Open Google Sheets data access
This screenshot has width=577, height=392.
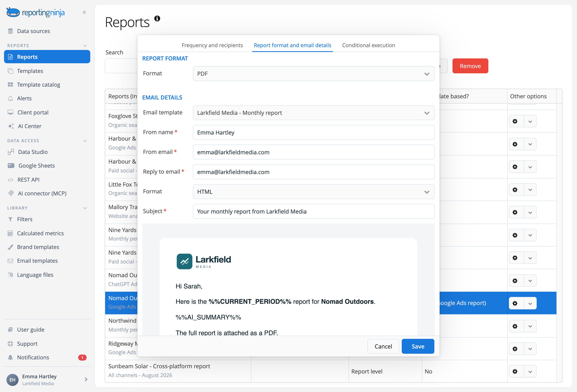coord(36,165)
